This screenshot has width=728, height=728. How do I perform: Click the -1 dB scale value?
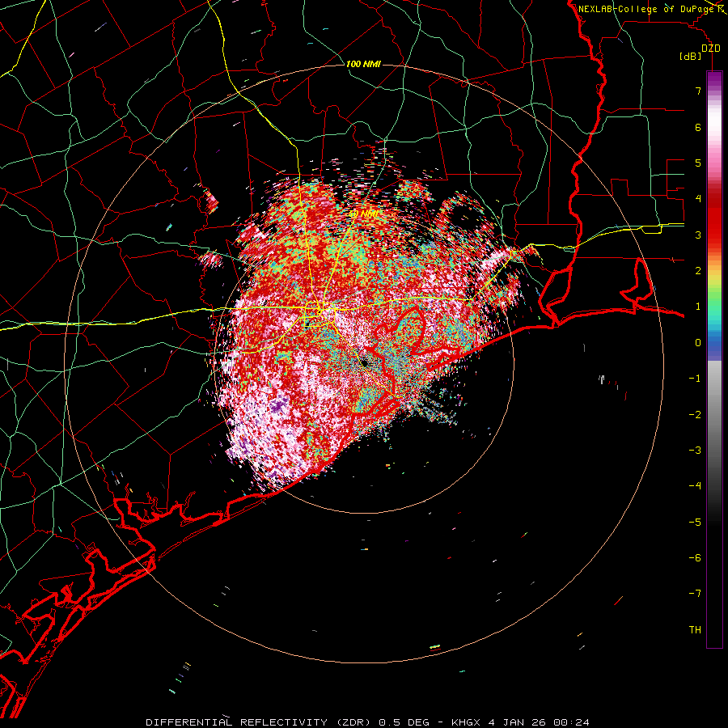point(695,379)
